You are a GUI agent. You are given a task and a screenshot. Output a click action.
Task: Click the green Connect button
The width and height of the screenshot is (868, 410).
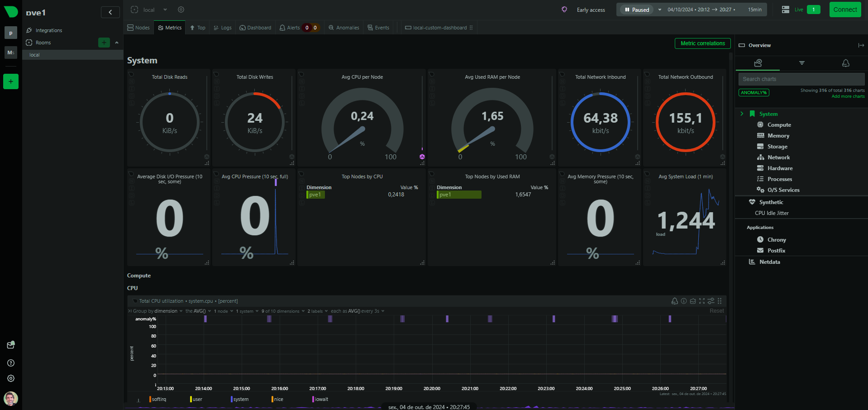coord(845,10)
